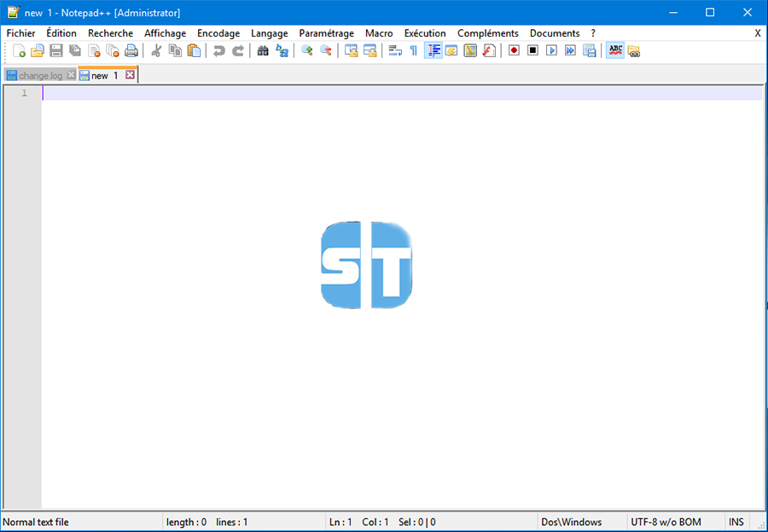The height and width of the screenshot is (532, 768).
Task: Open the Paramétrage menu
Action: (x=326, y=33)
